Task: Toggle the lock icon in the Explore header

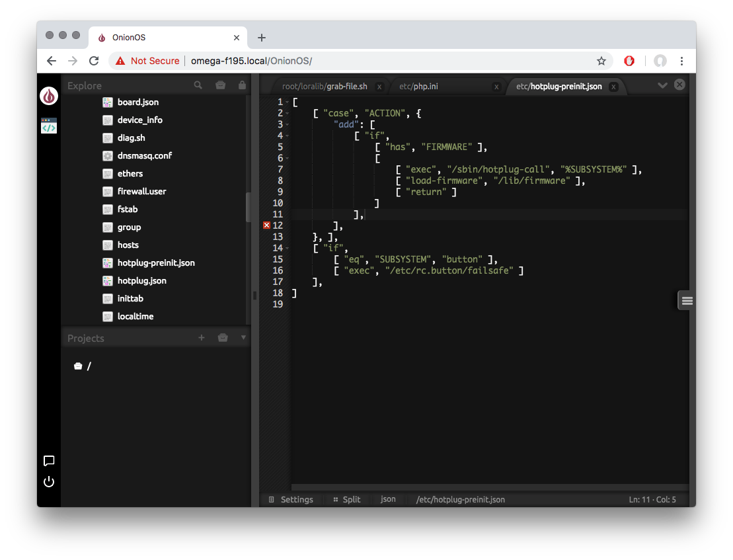Action: (x=241, y=85)
